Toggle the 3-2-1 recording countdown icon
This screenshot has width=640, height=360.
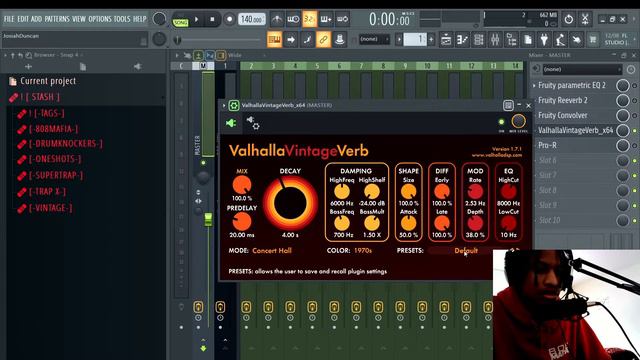(x=309, y=19)
